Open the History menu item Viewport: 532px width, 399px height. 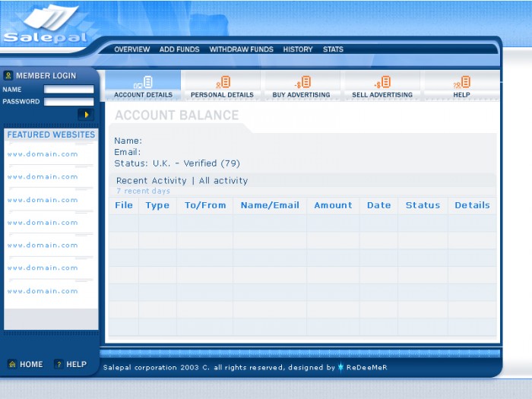click(x=298, y=49)
